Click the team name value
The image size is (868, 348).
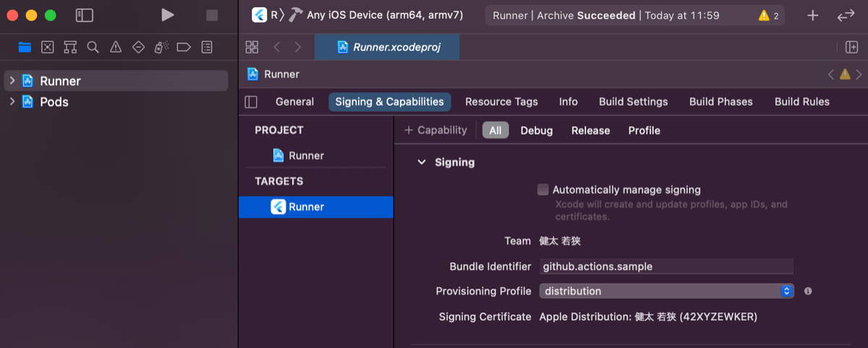pyautogui.click(x=560, y=241)
